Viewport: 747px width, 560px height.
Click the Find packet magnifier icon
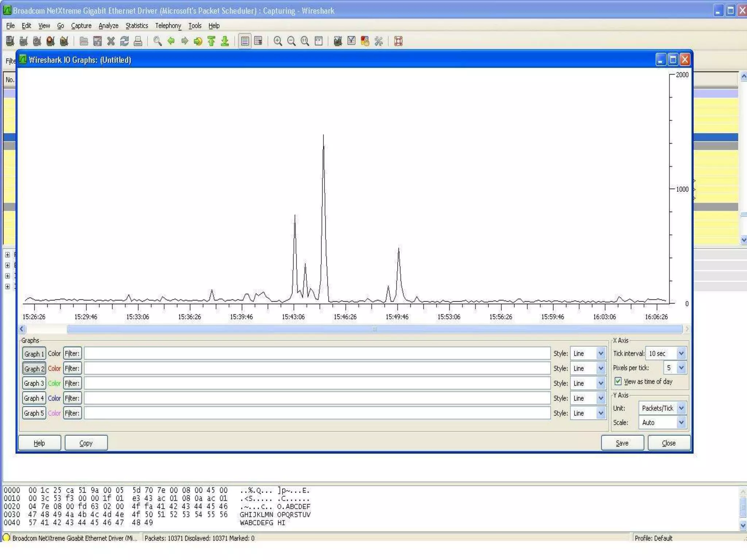[157, 41]
